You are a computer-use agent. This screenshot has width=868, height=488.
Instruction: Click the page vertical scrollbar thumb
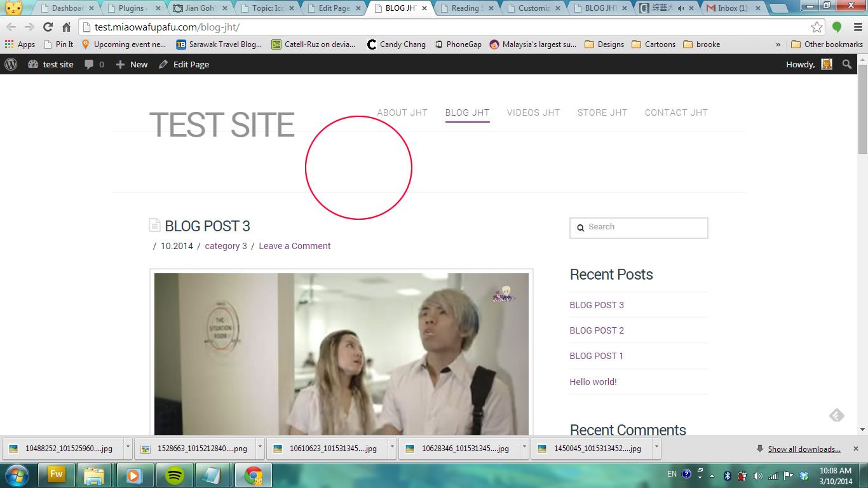pyautogui.click(x=862, y=108)
